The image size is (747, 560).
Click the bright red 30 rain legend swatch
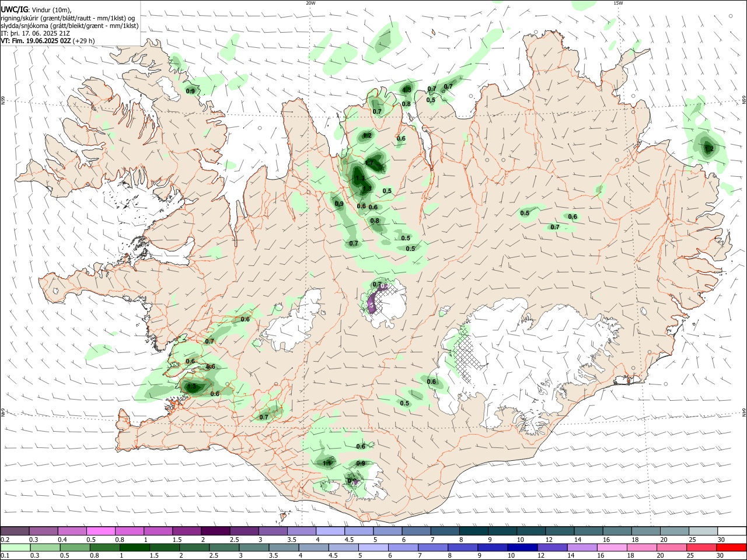pyautogui.click(x=731, y=547)
